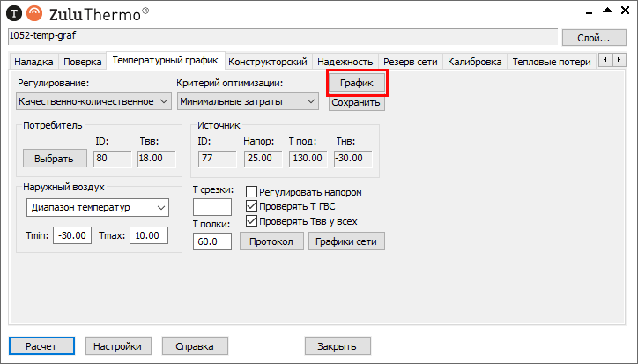
Task: Click the ZuluThermo orange logo icon
Action: 33,13
